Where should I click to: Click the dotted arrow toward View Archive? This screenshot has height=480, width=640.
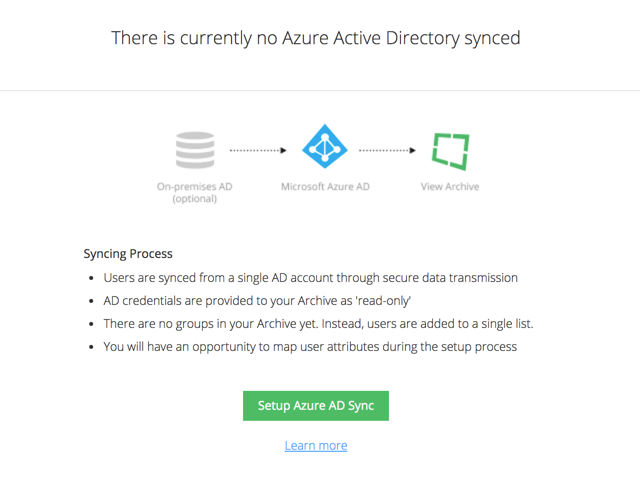[x=387, y=151]
